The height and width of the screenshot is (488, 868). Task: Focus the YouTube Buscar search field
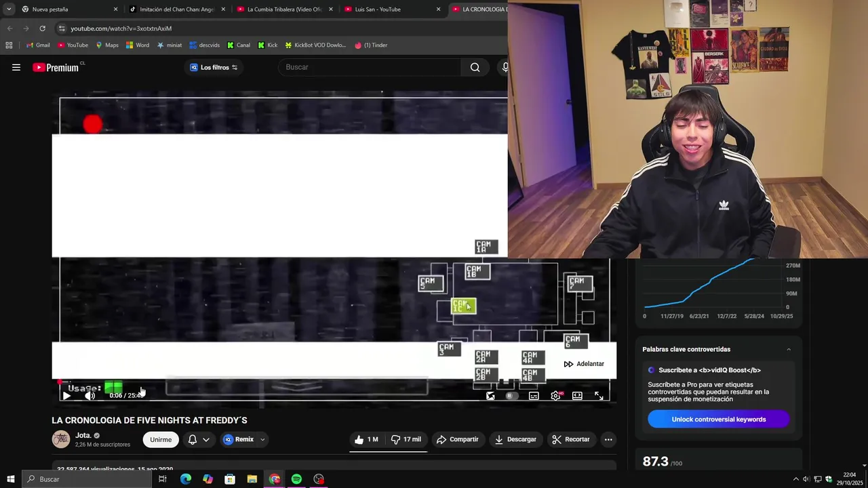click(x=370, y=67)
